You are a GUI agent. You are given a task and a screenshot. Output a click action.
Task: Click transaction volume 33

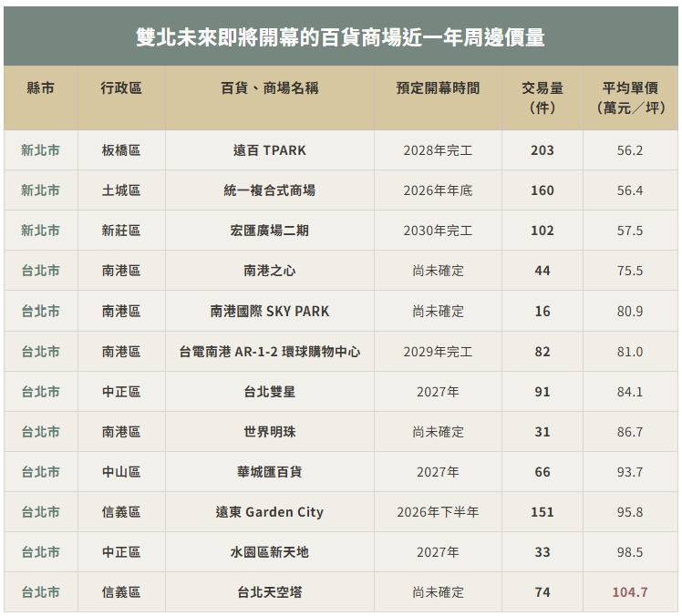[542, 552]
